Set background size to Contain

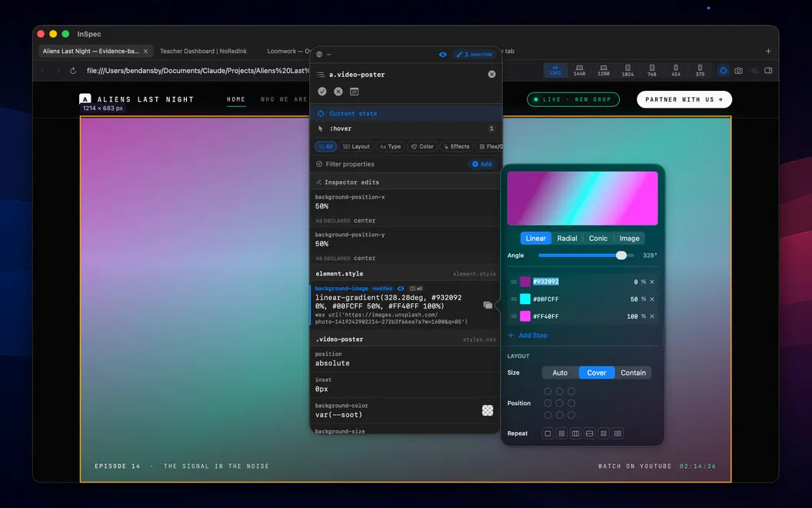(633, 373)
